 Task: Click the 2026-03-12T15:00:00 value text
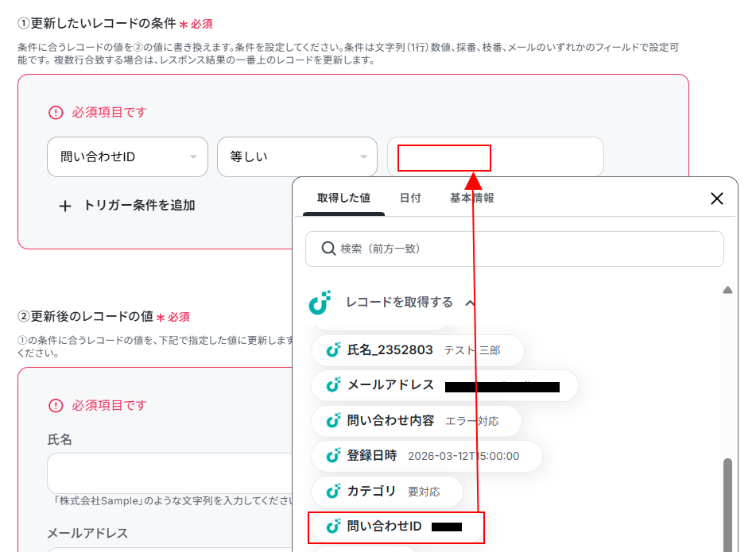coord(463,457)
